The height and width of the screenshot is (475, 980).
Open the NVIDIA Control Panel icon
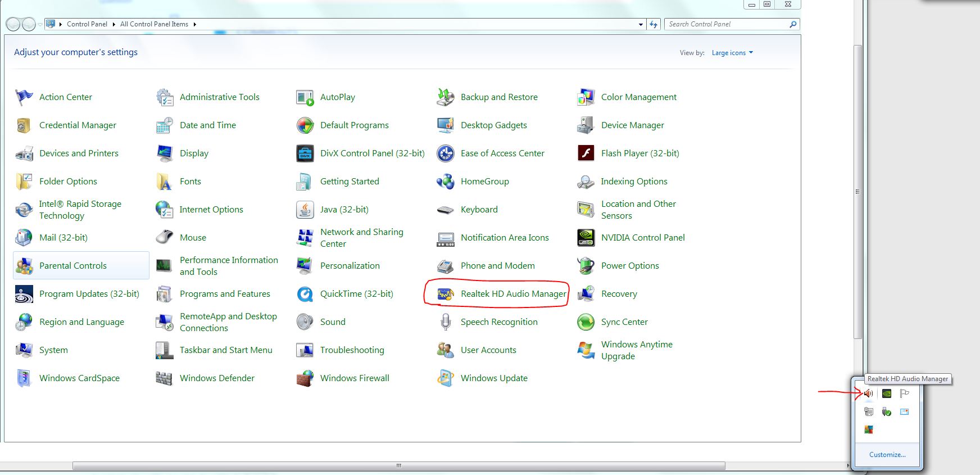[586, 238]
